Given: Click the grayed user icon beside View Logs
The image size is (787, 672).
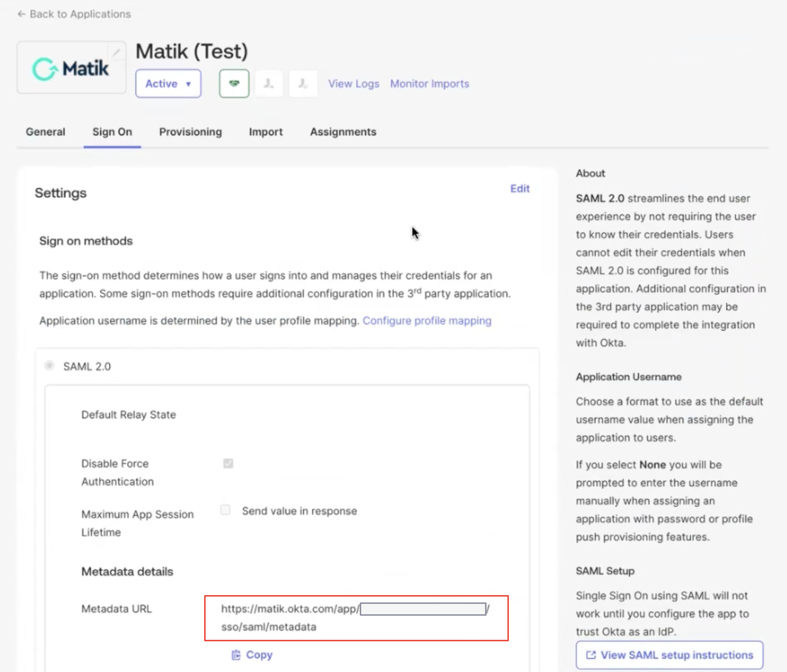Looking at the screenshot, I should pyautogui.click(x=303, y=84).
